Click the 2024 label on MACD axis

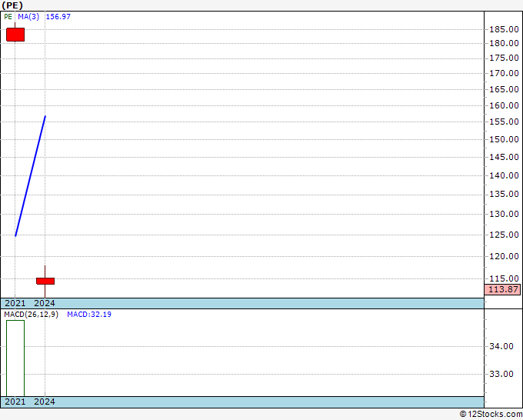point(45,402)
